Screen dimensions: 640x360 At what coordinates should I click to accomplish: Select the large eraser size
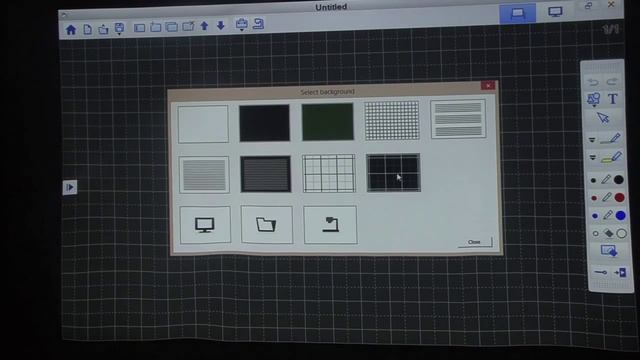click(x=622, y=233)
